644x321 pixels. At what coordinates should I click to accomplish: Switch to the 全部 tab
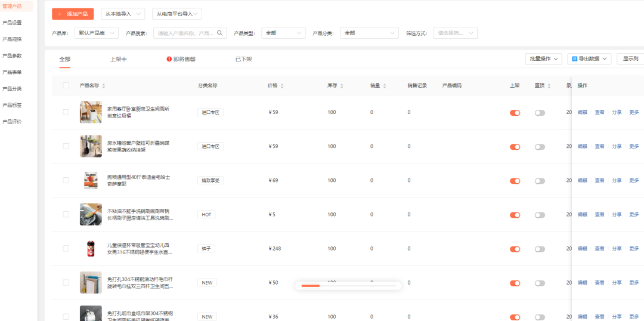(65, 59)
